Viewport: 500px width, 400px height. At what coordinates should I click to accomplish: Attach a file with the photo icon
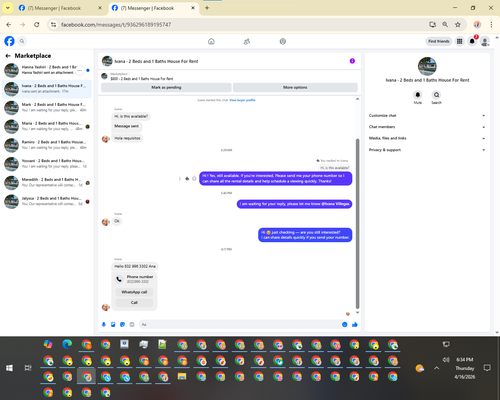(113, 324)
